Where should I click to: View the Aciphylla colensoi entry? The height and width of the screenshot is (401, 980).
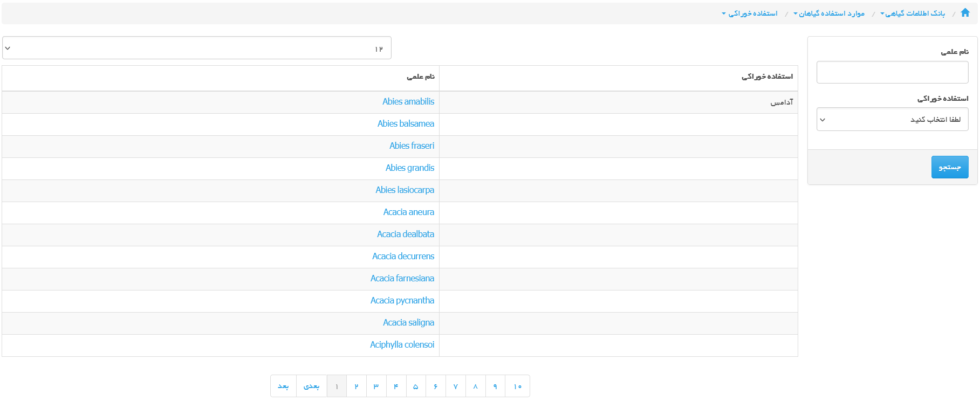tap(402, 345)
